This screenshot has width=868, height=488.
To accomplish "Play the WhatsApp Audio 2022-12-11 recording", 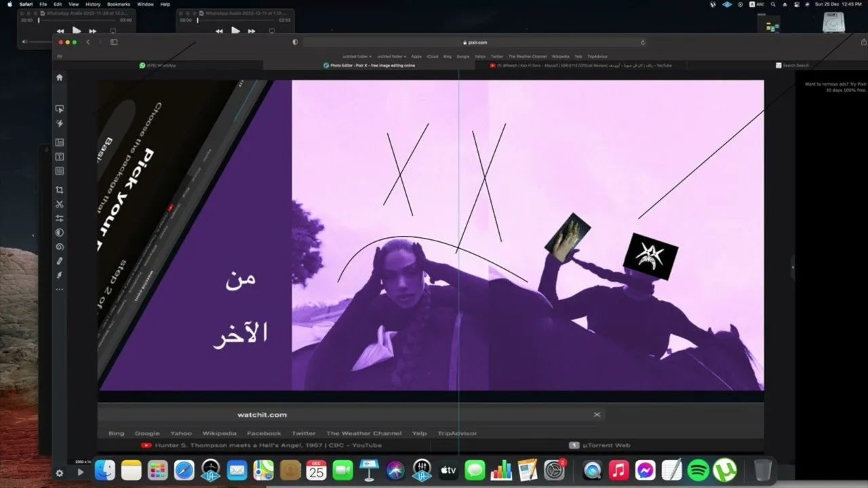I will (x=235, y=30).
